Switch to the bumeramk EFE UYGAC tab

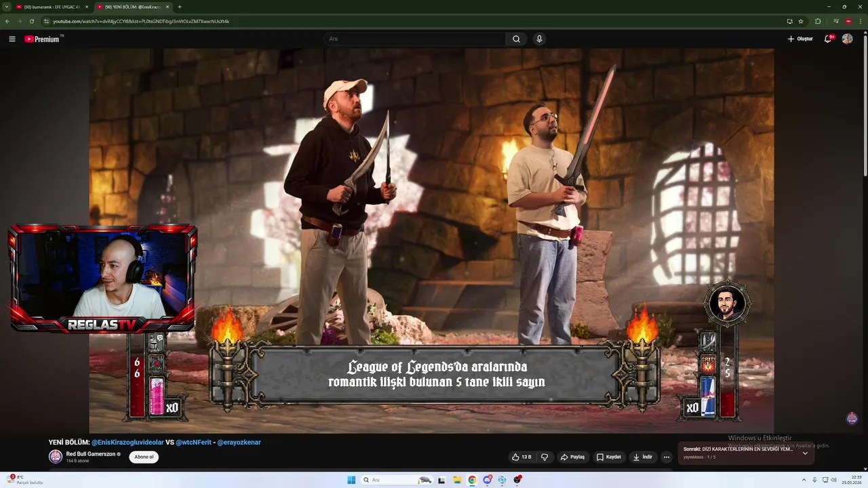tap(52, 7)
